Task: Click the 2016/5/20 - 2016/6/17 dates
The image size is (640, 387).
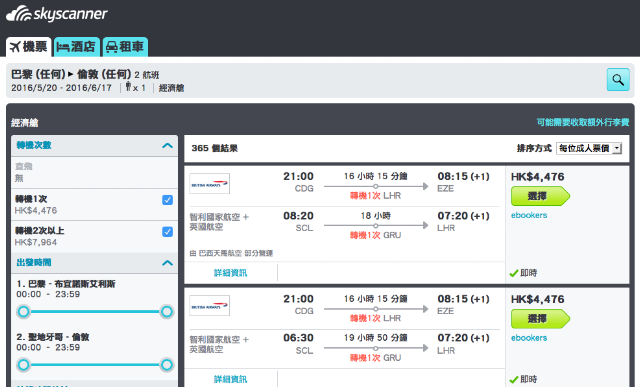Action: (61, 88)
